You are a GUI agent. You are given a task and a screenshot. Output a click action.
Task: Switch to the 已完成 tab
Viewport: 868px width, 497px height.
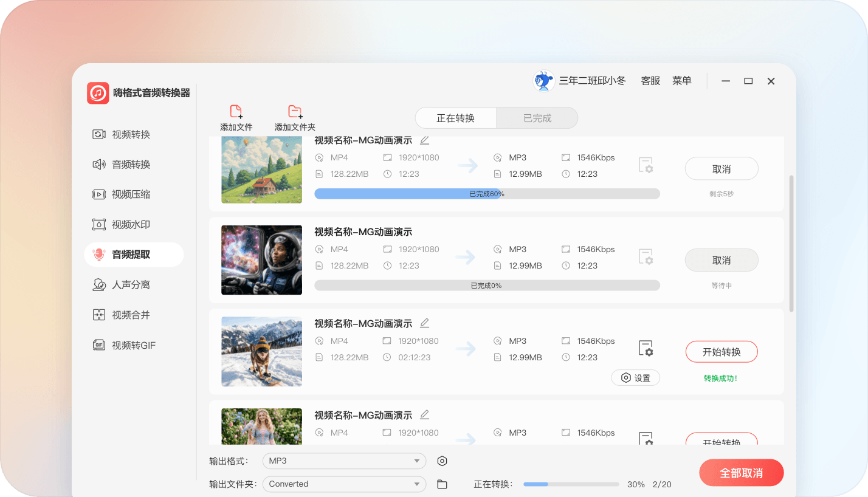pos(537,118)
